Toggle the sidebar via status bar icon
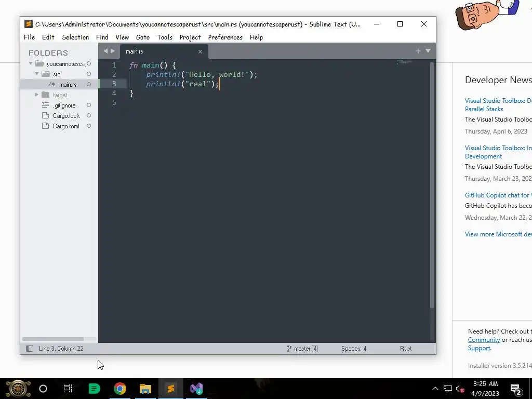The height and width of the screenshot is (399, 532). click(x=30, y=349)
